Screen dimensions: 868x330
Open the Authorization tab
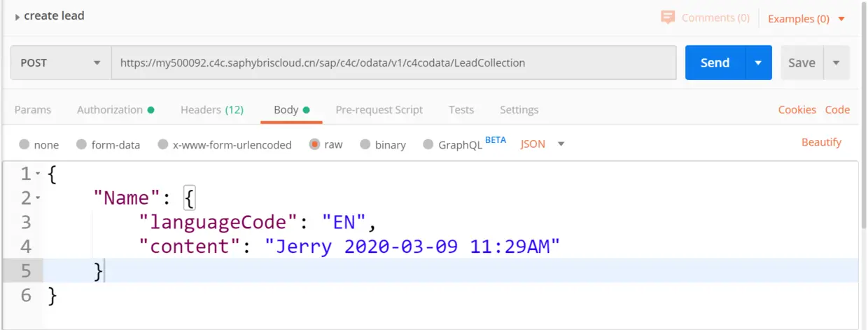115,110
